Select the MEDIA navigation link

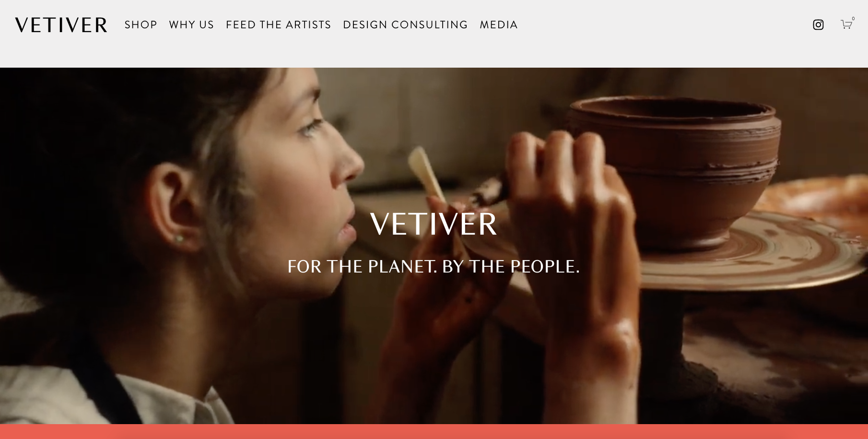tap(499, 25)
